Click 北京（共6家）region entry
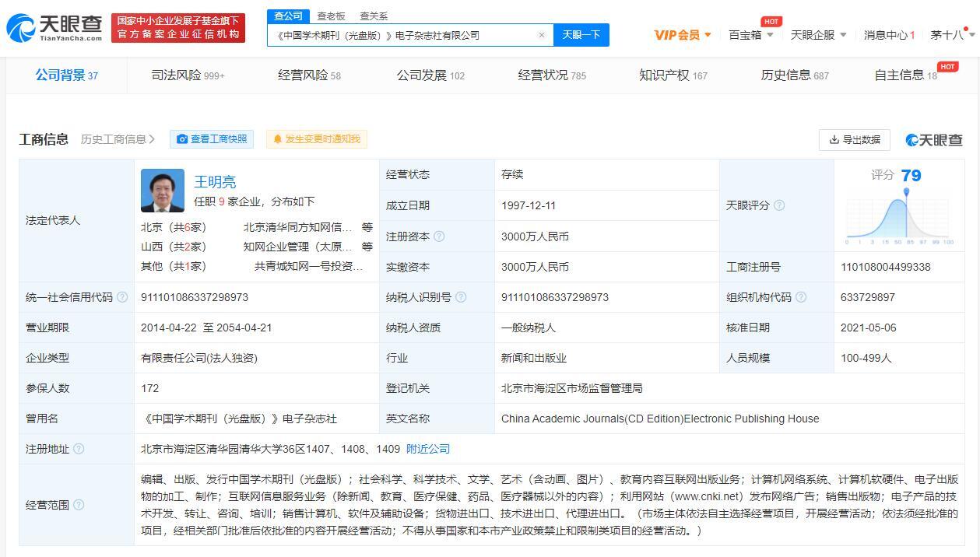This screenshot has height=557, width=980. [174, 227]
